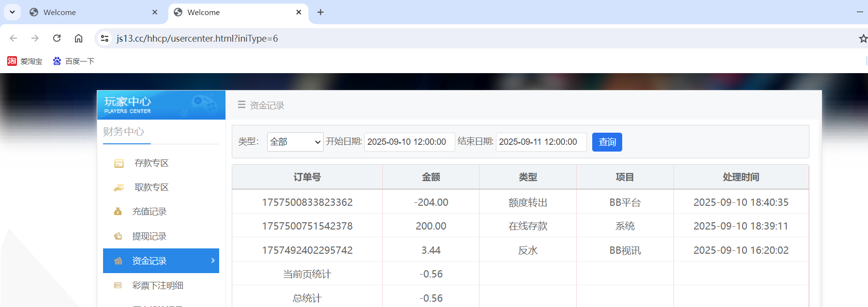Viewport: 868px width, 307px height.
Task: Click the time 2025-09-10 16:20:02
Action: (x=741, y=250)
